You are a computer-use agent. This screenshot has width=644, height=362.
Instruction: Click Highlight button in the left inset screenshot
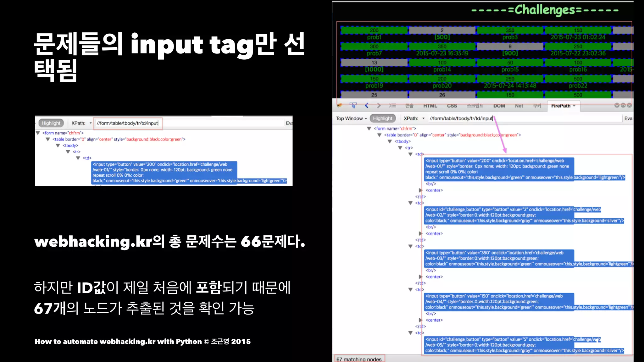[x=51, y=123]
